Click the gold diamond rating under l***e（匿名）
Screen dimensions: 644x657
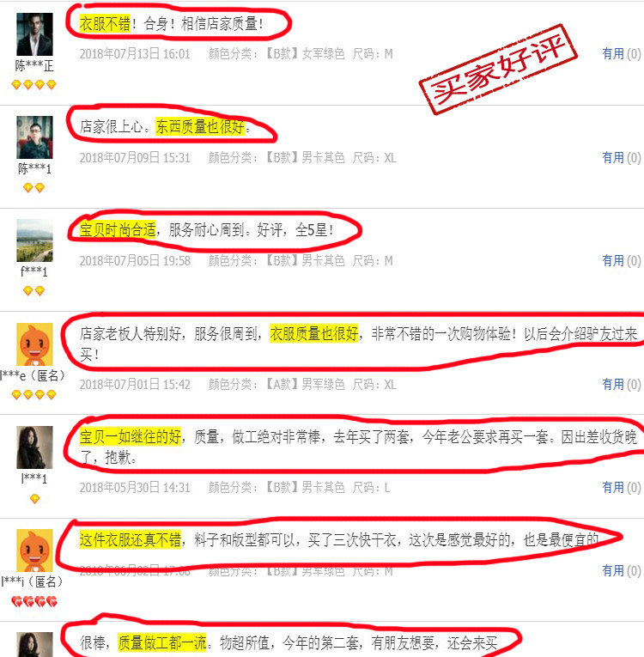[34, 394]
